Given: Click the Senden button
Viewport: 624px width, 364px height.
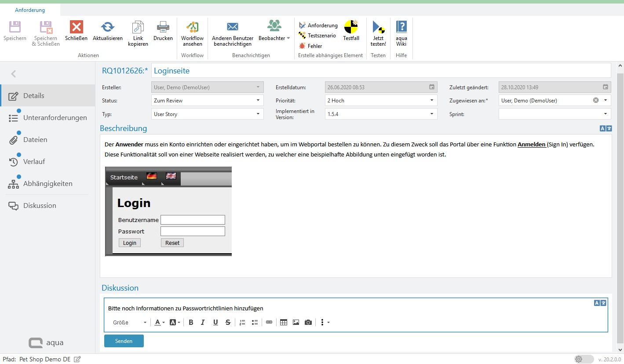Looking at the screenshot, I should pos(124,341).
